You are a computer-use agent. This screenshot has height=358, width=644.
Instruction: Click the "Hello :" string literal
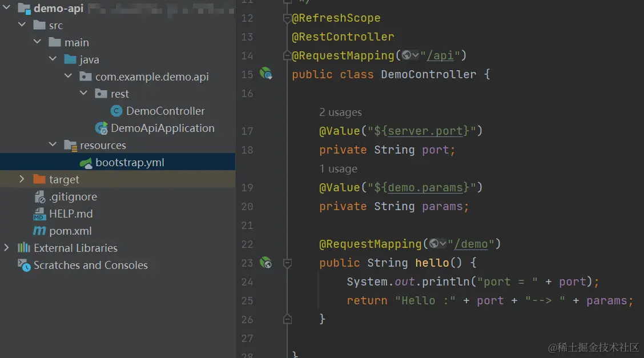pos(425,300)
